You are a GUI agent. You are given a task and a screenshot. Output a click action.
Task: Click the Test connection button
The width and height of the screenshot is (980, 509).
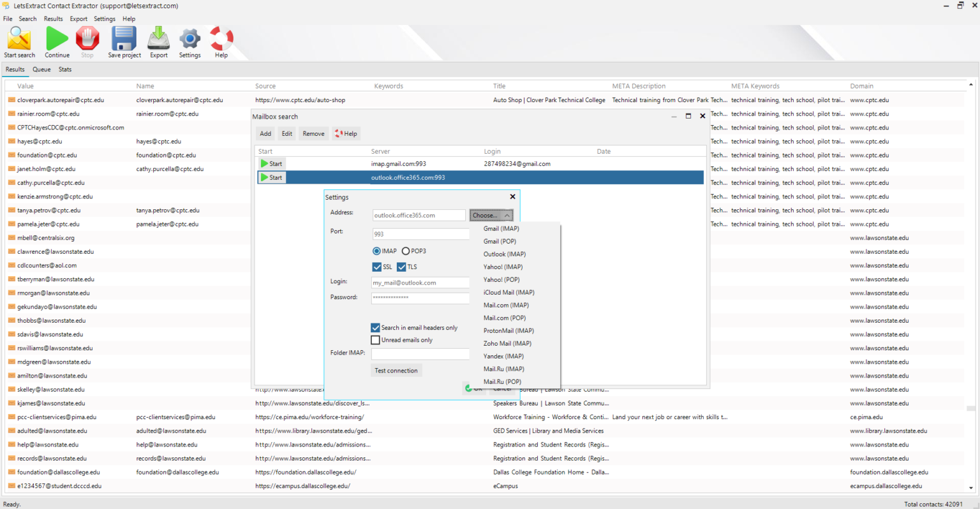click(396, 370)
